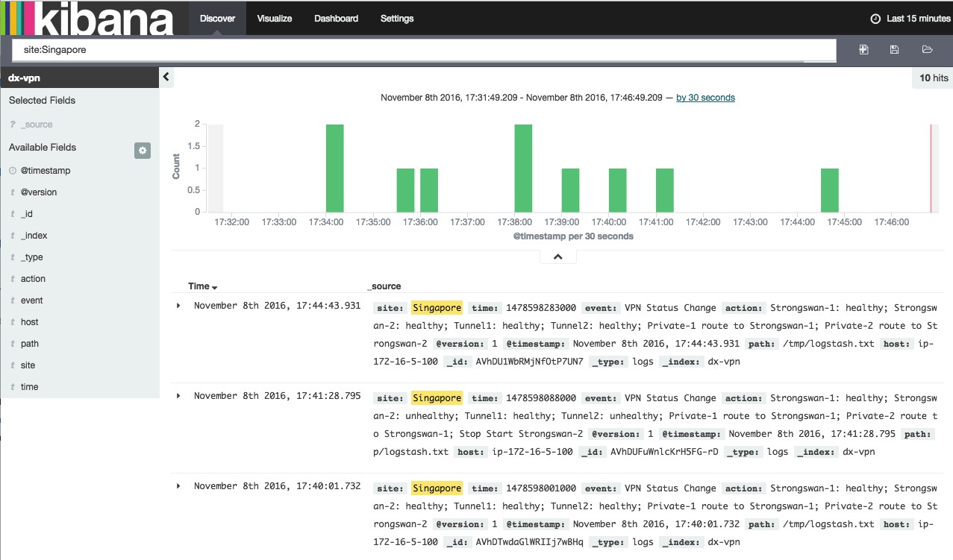
Task: Switch to the Visualize tab
Action: [274, 19]
